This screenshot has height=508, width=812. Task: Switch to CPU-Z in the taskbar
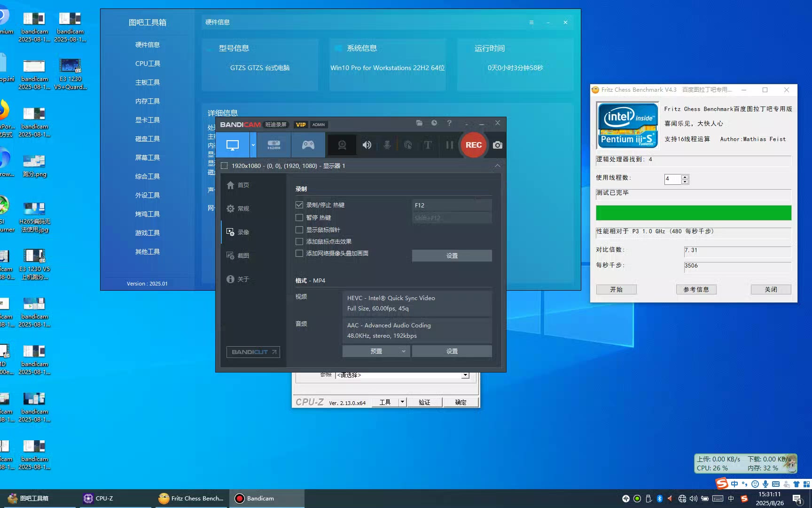pos(115,499)
